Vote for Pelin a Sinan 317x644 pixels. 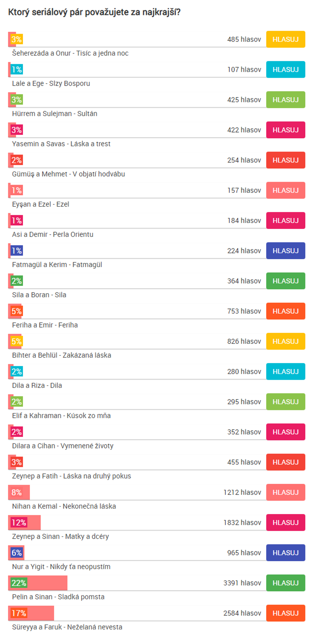tap(285, 583)
